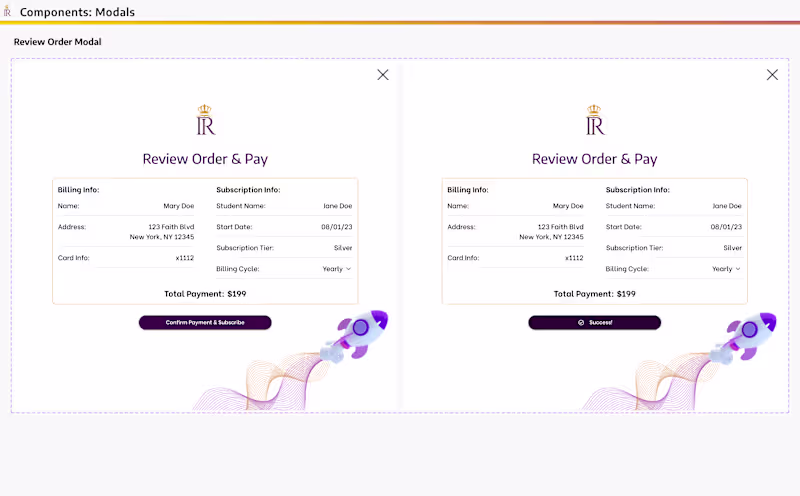This screenshot has height=496, width=800.
Task: Click the 123 Faith Blvd address in the left modal
Action: (171, 227)
